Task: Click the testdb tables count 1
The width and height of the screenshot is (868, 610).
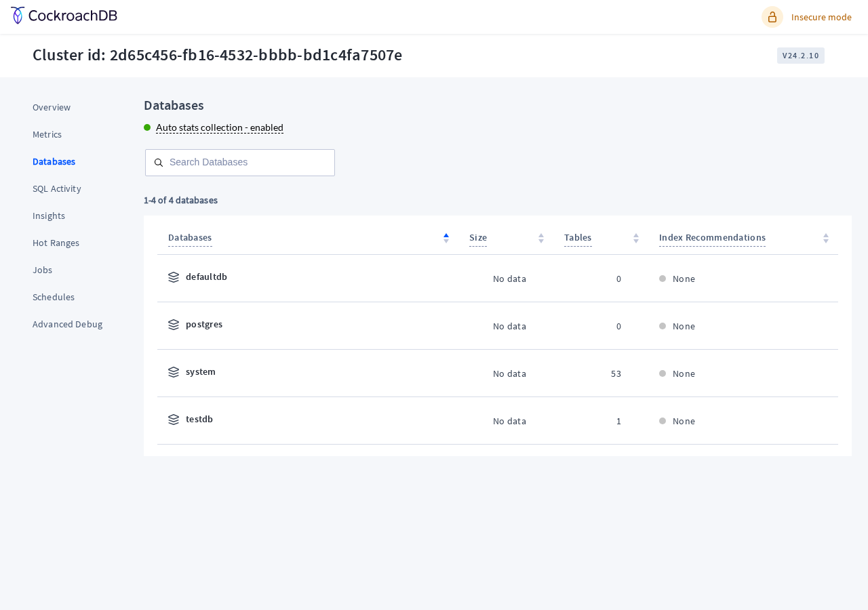Action: [618, 421]
